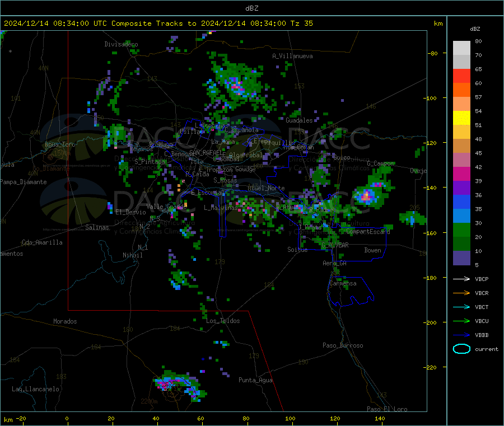Click the timestamp header 2024/12/14 08:34:00 UTC

point(55,24)
